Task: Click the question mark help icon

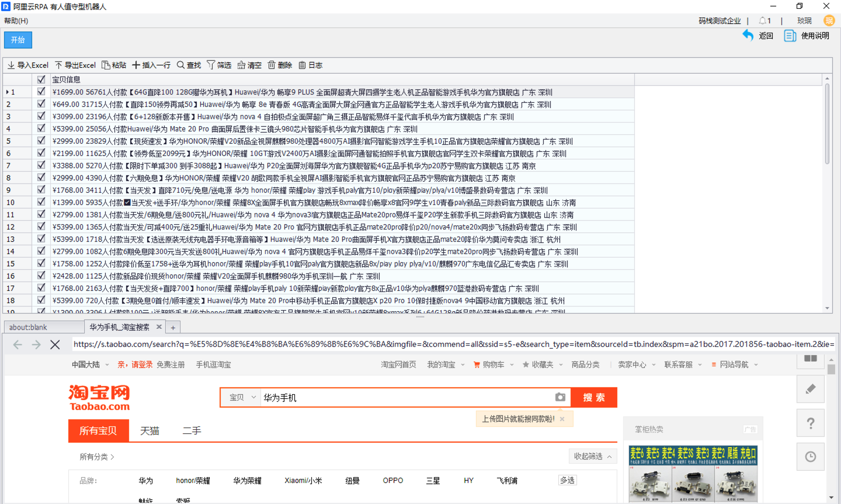Action: pos(810,423)
